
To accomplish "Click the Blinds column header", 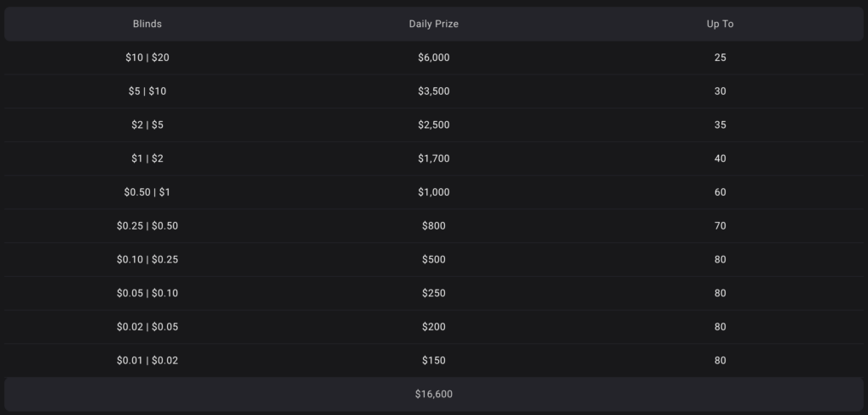I will [x=147, y=24].
